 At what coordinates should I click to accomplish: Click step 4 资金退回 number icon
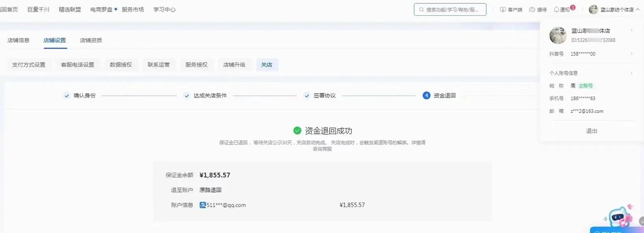[427, 96]
